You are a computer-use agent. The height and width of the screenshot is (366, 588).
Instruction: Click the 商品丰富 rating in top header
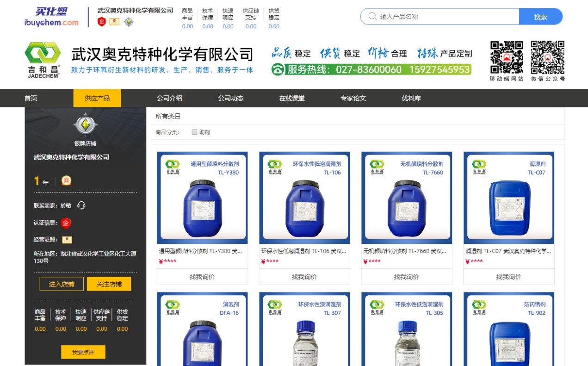(x=187, y=19)
